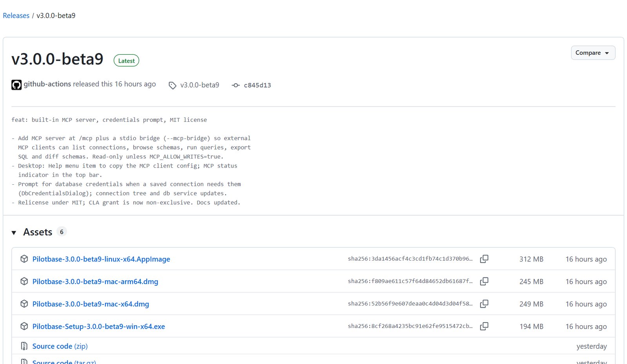Click the tag icon beside v3.0.0-beta9

(172, 85)
